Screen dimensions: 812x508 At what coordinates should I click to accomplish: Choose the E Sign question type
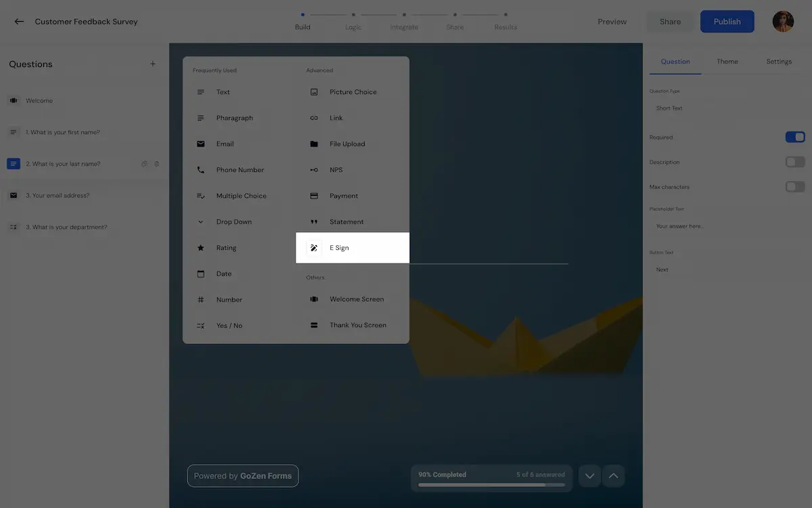click(338, 247)
